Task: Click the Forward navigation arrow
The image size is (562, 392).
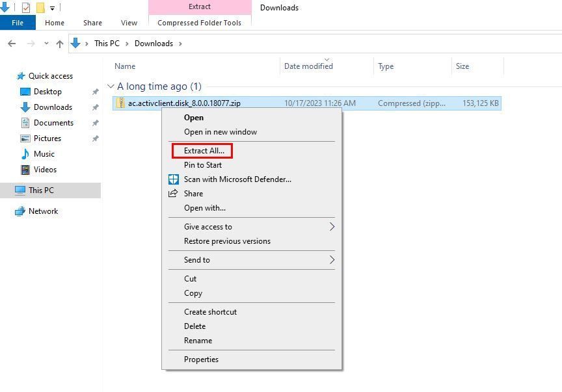Action: tap(31, 44)
